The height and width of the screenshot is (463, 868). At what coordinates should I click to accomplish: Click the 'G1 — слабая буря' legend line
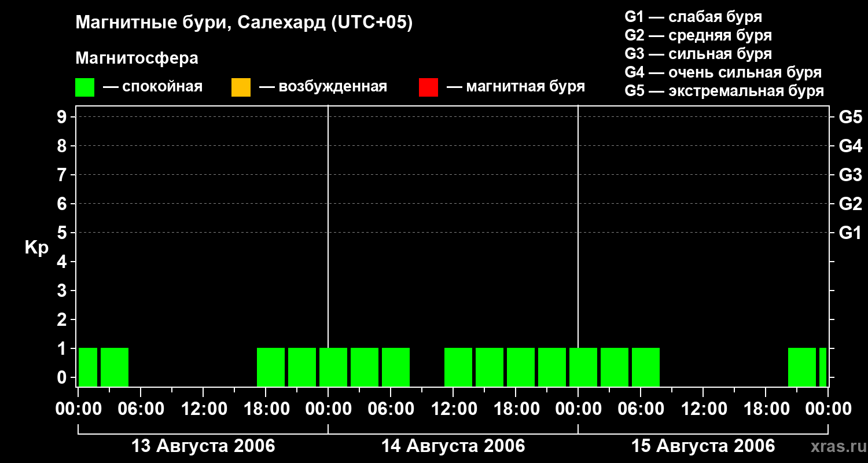point(693,17)
